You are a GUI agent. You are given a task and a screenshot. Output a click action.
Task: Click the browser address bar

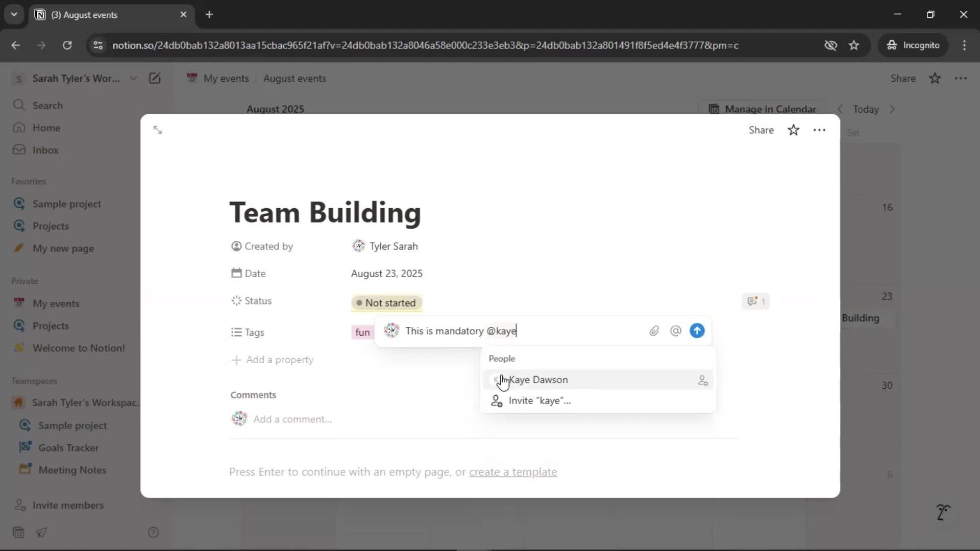click(x=425, y=45)
